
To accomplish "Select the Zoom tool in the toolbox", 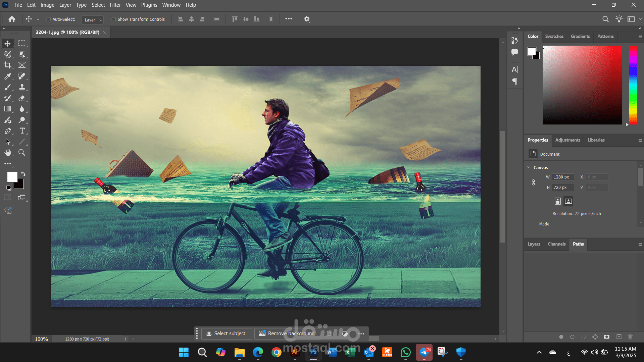I will (22, 153).
